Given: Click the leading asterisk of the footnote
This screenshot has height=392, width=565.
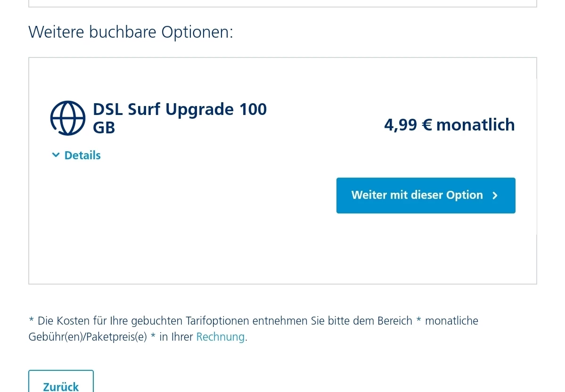Looking at the screenshot, I should tap(31, 321).
